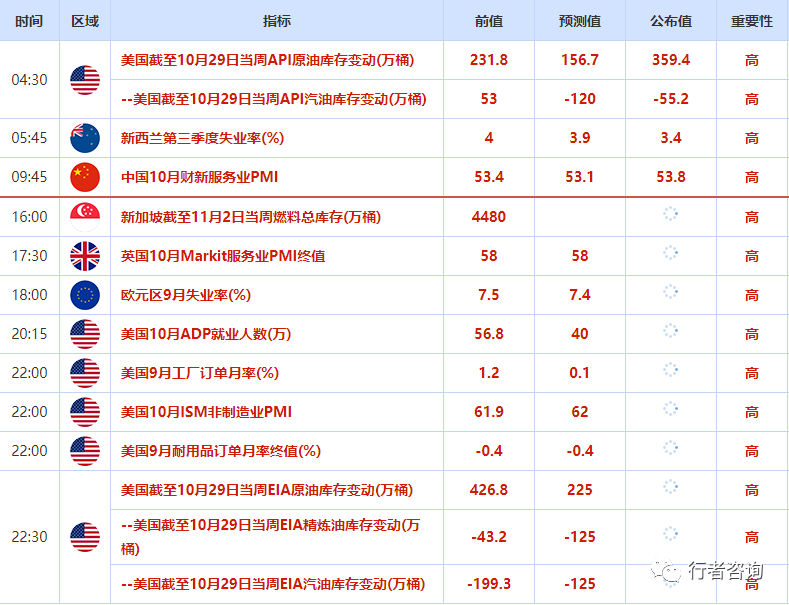Click forecast value 156.7
Image resolution: width=789 pixels, height=605 pixels.
point(580,60)
